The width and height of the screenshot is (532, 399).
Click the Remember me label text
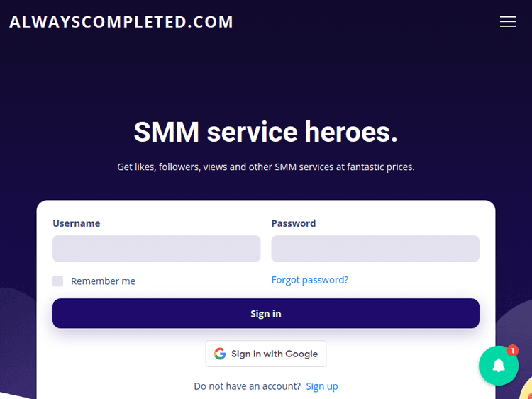103,281
